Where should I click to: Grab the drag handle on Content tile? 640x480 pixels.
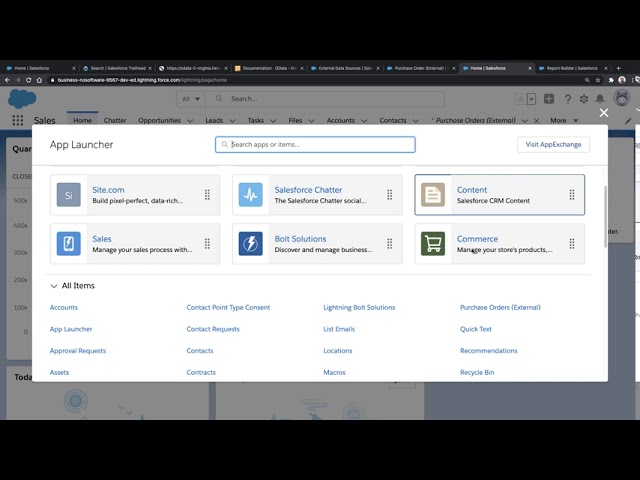pyautogui.click(x=572, y=195)
